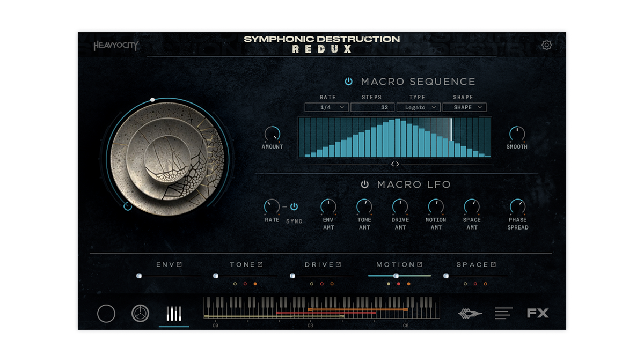
Task: Click the SMOOTH knob
Action: pyautogui.click(x=517, y=134)
